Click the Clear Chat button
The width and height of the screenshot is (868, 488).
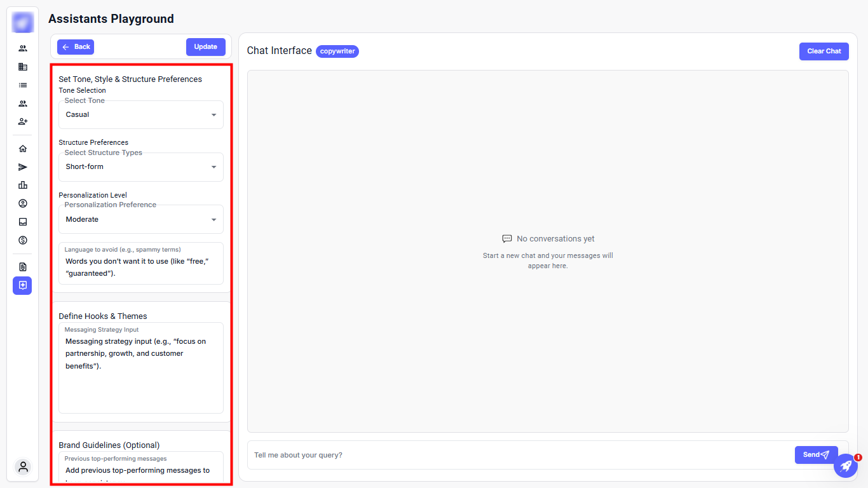824,51
